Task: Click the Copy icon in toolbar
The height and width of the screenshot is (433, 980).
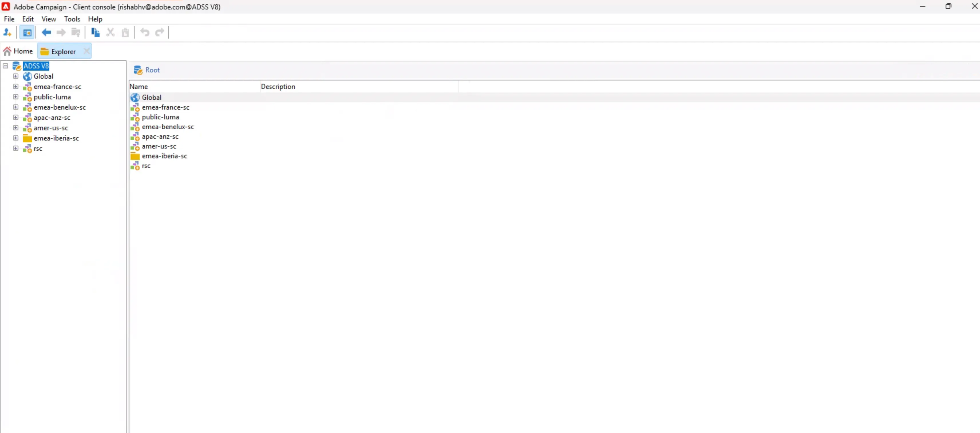Action: (x=95, y=32)
